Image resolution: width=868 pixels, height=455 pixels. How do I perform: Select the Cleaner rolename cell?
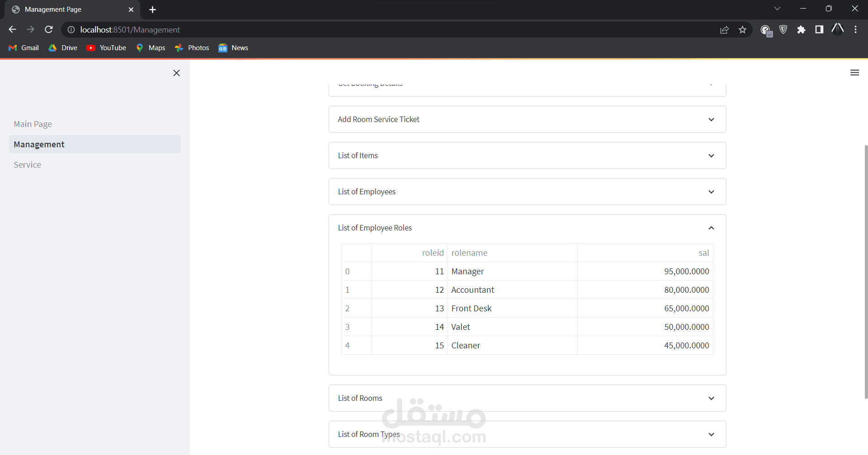512,346
